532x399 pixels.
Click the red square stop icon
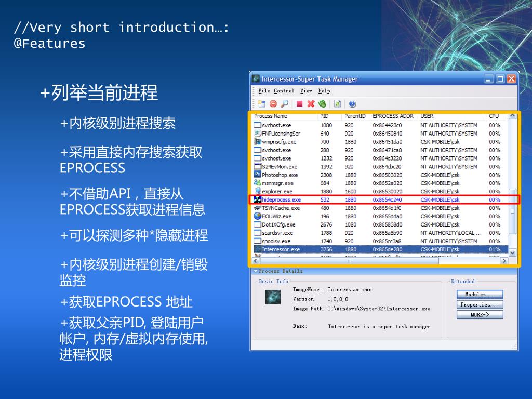pos(299,104)
